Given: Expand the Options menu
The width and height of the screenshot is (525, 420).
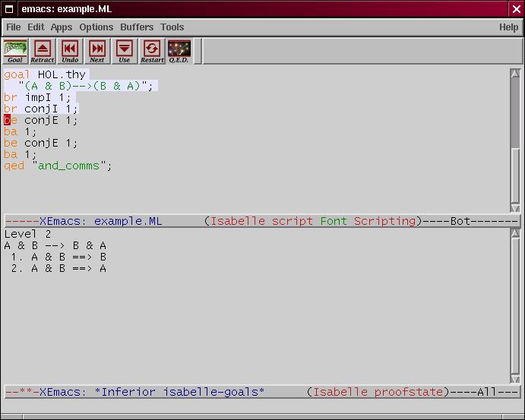Looking at the screenshot, I should click(96, 27).
